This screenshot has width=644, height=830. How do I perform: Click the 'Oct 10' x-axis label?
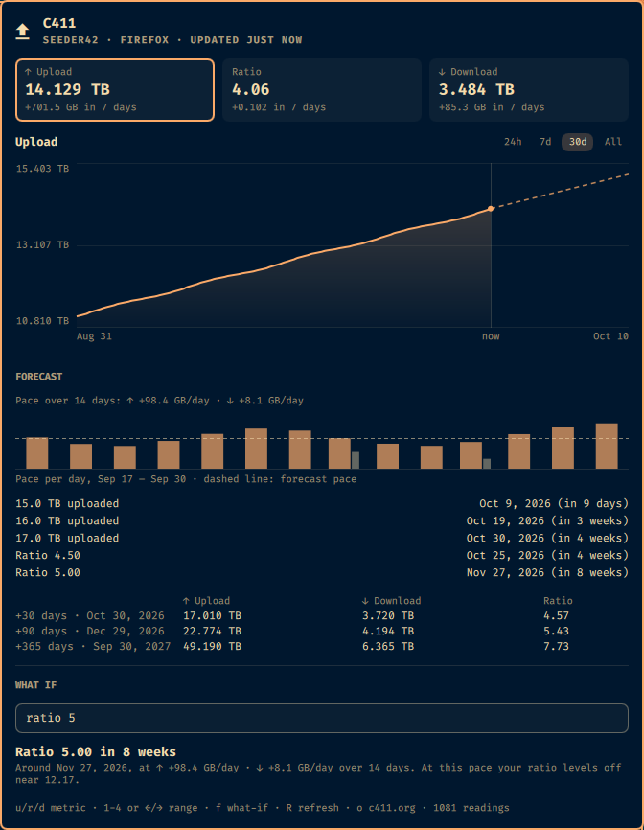point(610,336)
